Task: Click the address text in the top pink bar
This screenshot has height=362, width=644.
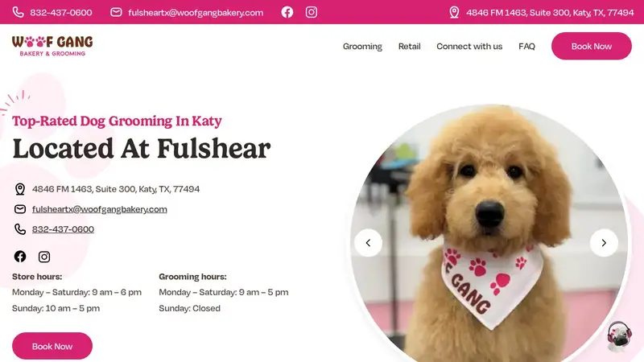Action: click(550, 13)
